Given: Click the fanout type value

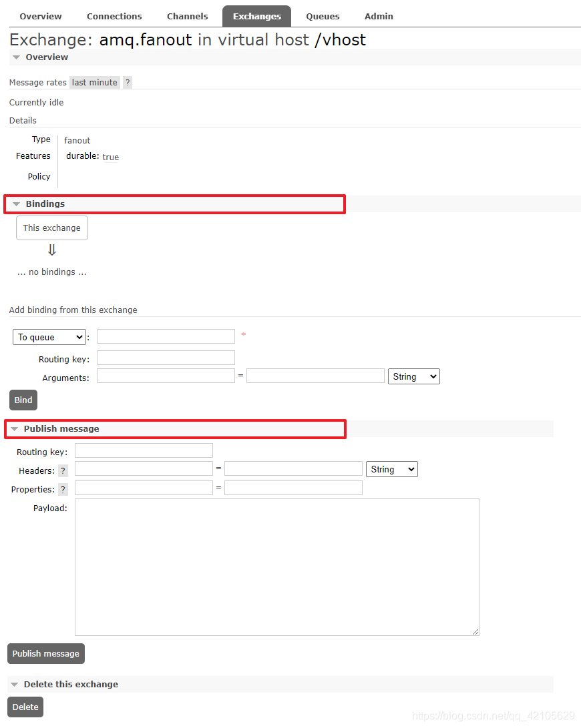Looking at the screenshot, I should click(77, 140).
